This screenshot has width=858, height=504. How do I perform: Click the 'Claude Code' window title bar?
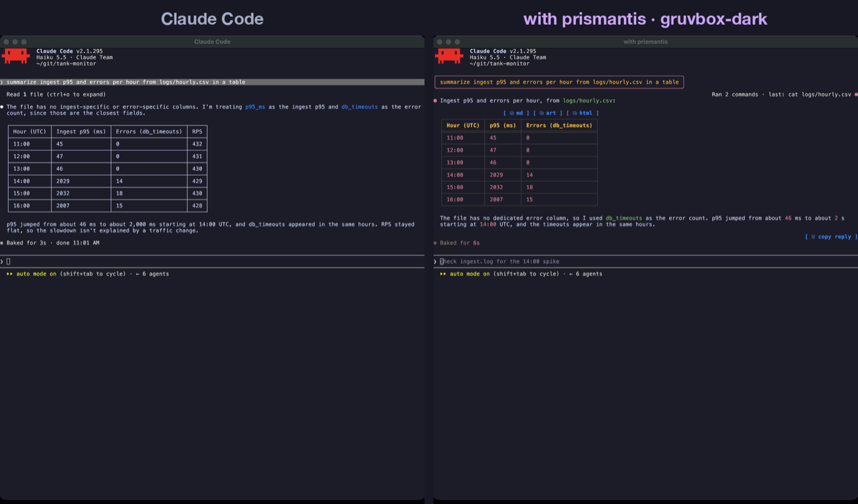pyautogui.click(x=212, y=42)
